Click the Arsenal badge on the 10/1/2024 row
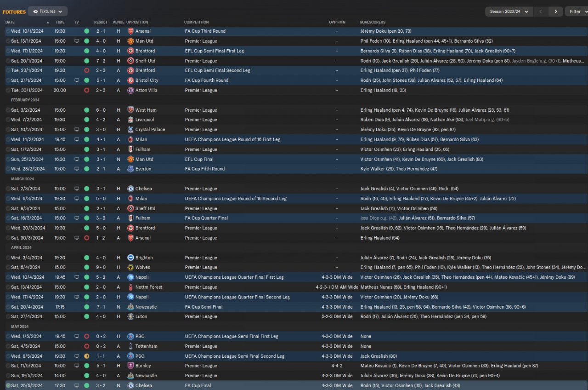 point(130,31)
